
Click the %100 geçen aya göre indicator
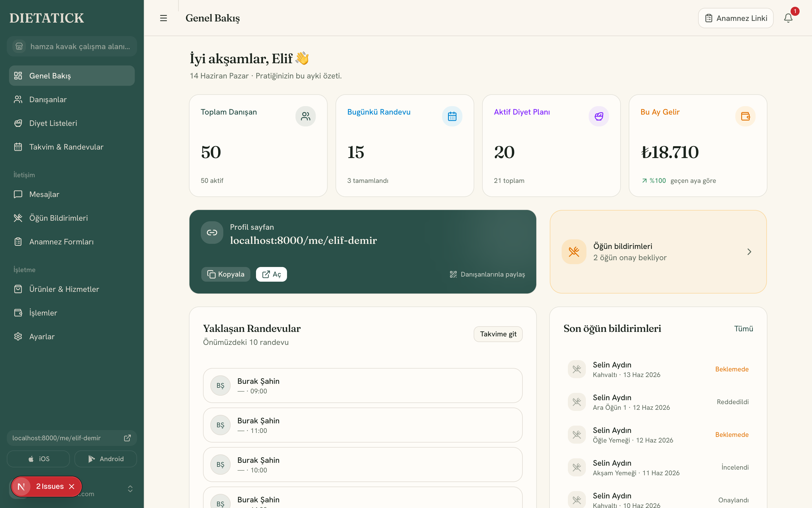(678, 181)
